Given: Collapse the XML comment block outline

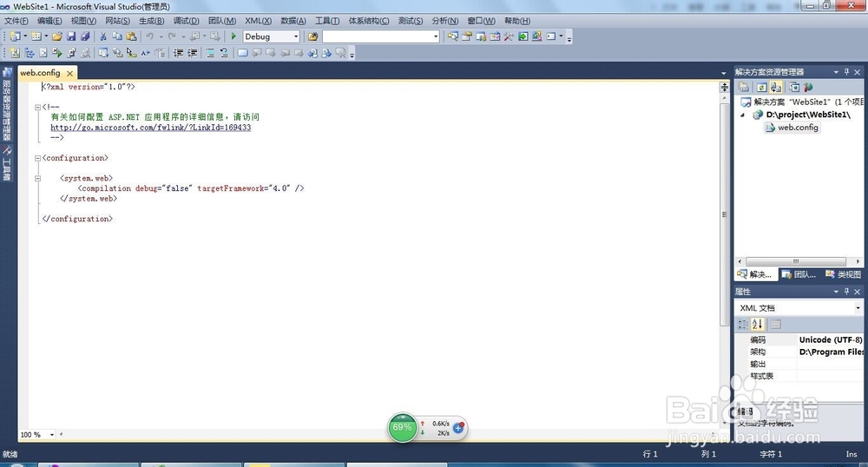Looking at the screenshot, I should coord(37,107).
